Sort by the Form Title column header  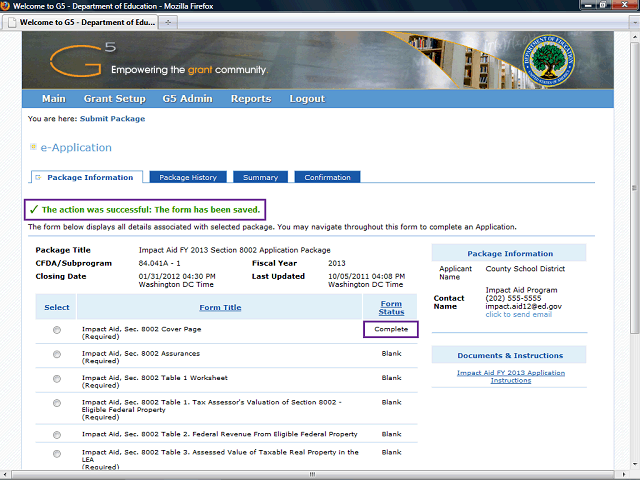219,307
